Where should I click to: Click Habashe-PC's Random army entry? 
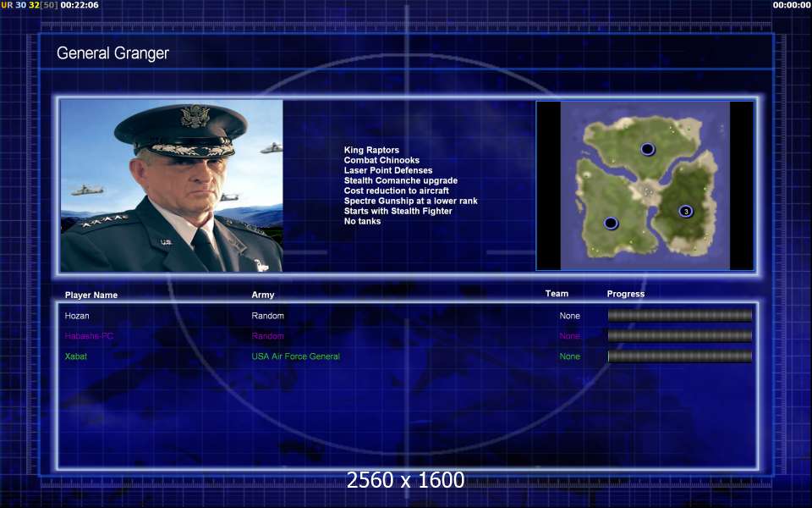click(x=268, y=336)
